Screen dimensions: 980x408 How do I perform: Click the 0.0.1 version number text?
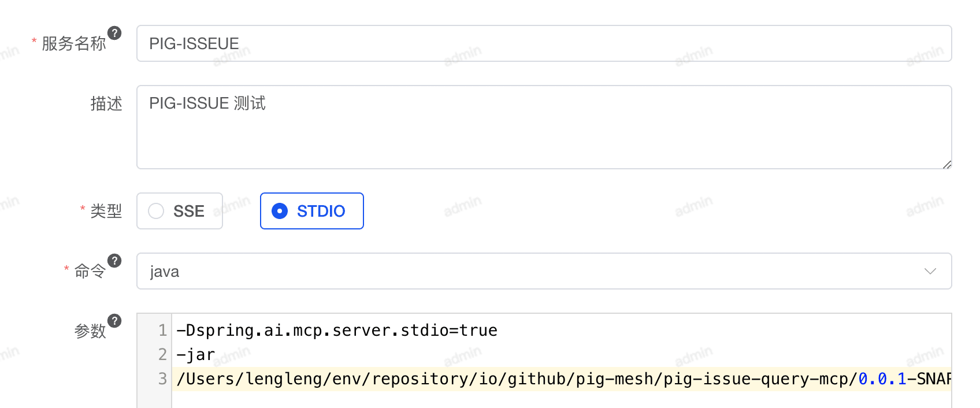(x=882, y=379)
